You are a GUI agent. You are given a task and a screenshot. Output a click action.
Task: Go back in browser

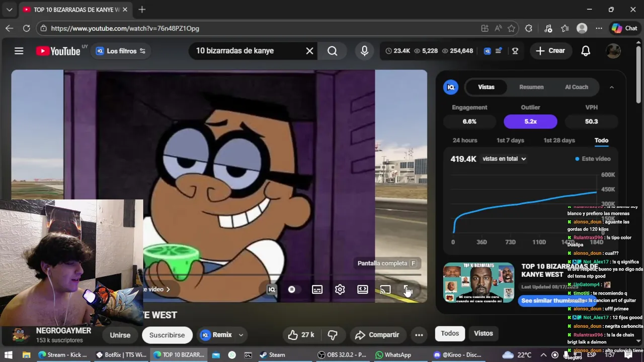click(x=9, y=29)
